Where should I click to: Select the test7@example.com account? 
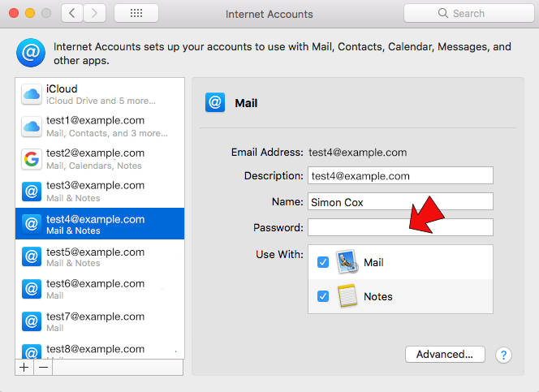coord(100,321)
